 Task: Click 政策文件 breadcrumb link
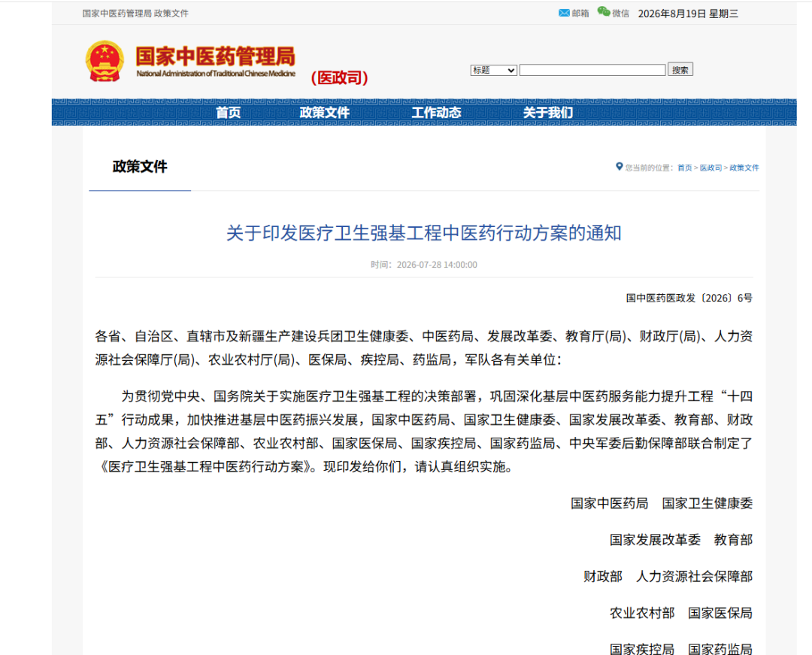[744, 168]
